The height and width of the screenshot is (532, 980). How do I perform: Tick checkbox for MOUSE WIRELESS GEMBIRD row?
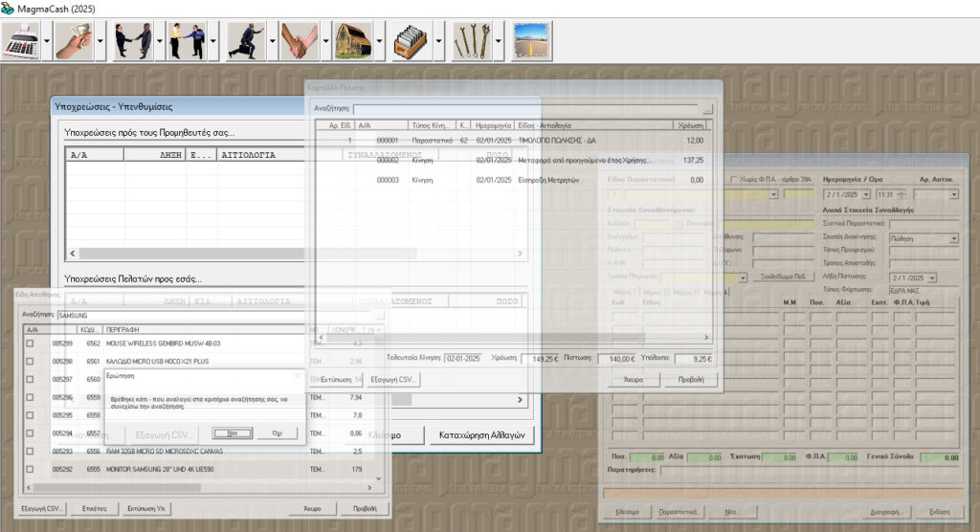tap(30, 343)
